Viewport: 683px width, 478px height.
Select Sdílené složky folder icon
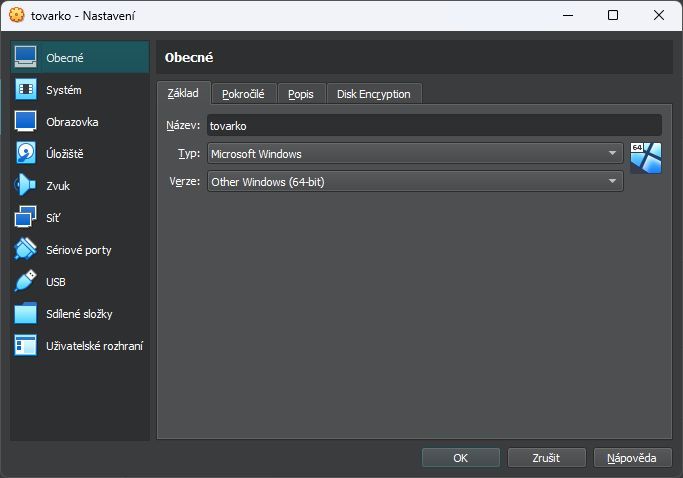26,314
